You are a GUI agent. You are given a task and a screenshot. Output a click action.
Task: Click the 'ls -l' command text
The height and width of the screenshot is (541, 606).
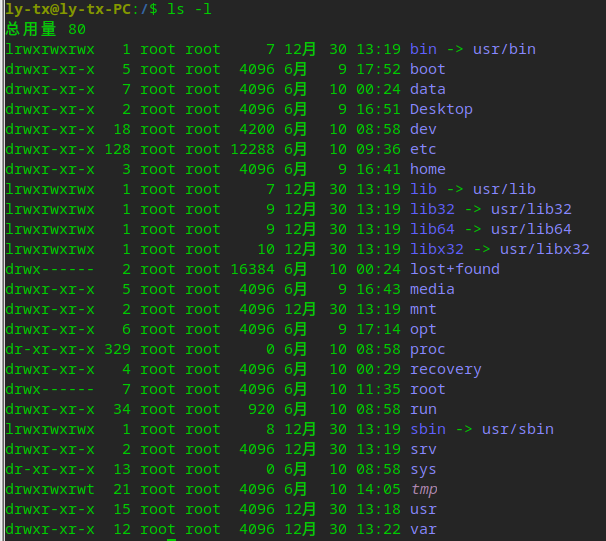189,9
